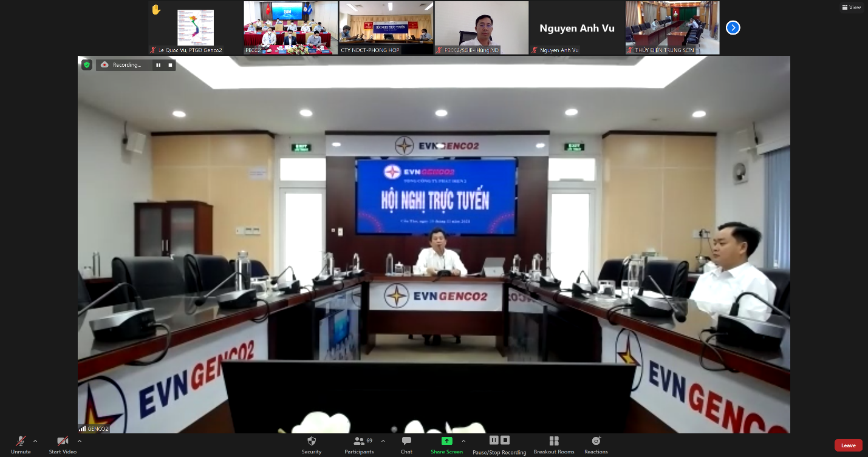
Task: Expand video options arrow beside Start Video
Action: coord(80,441)
